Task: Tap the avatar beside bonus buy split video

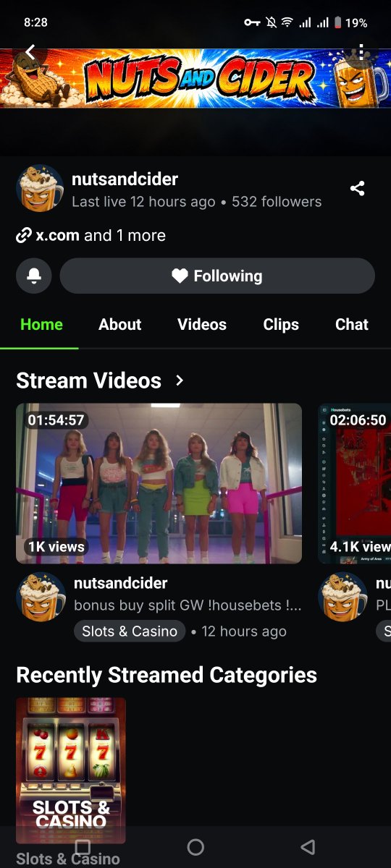Action: click(x=40, y=597)
